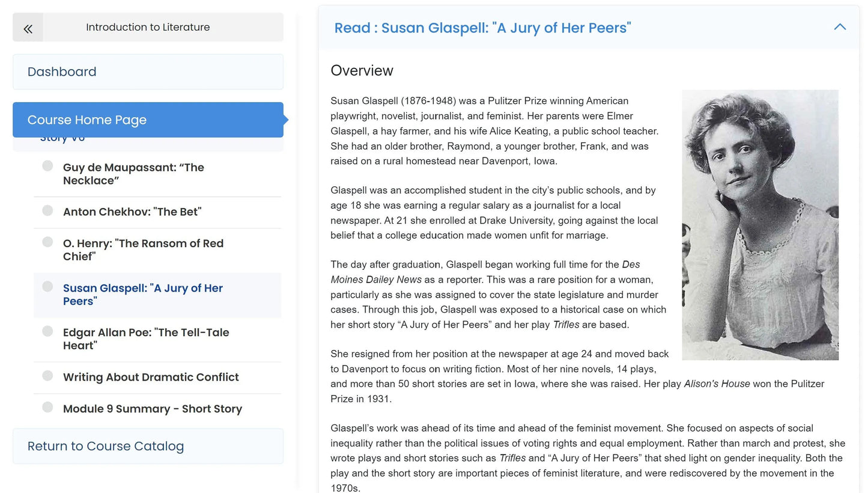Open the Dashboard page
The image size is (868, 493).
pos(148,72)
